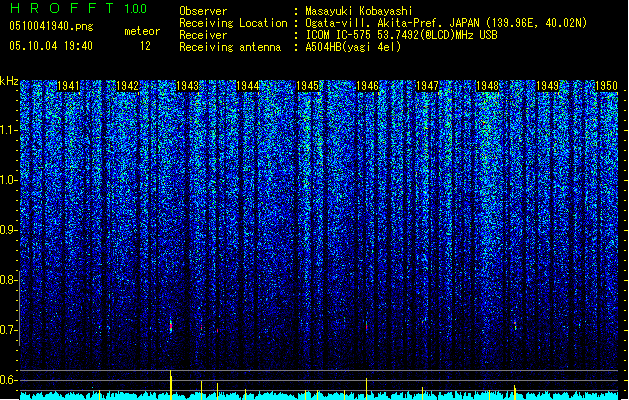Click the 1.0 frequency axis label

pos(8,180)
